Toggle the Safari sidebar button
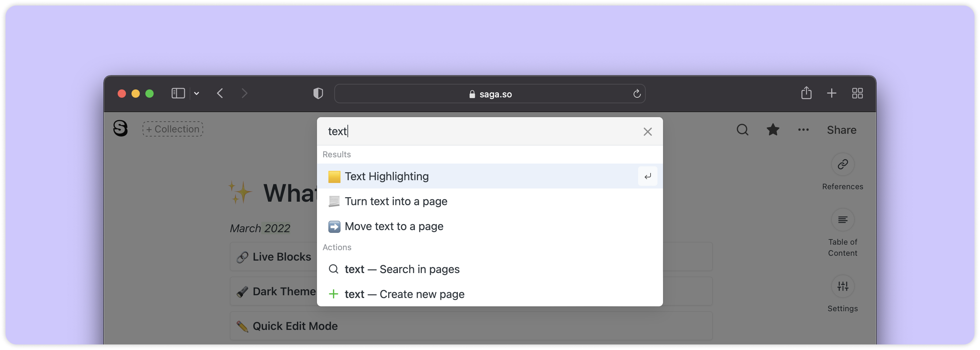This screenshot has height=350, width=980. click(178, 93)
